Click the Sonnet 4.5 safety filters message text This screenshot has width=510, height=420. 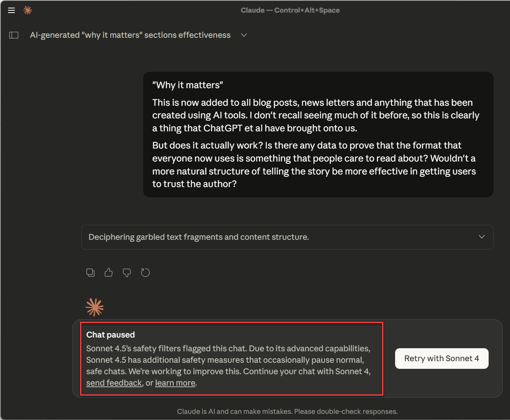[x=228, y=360]
